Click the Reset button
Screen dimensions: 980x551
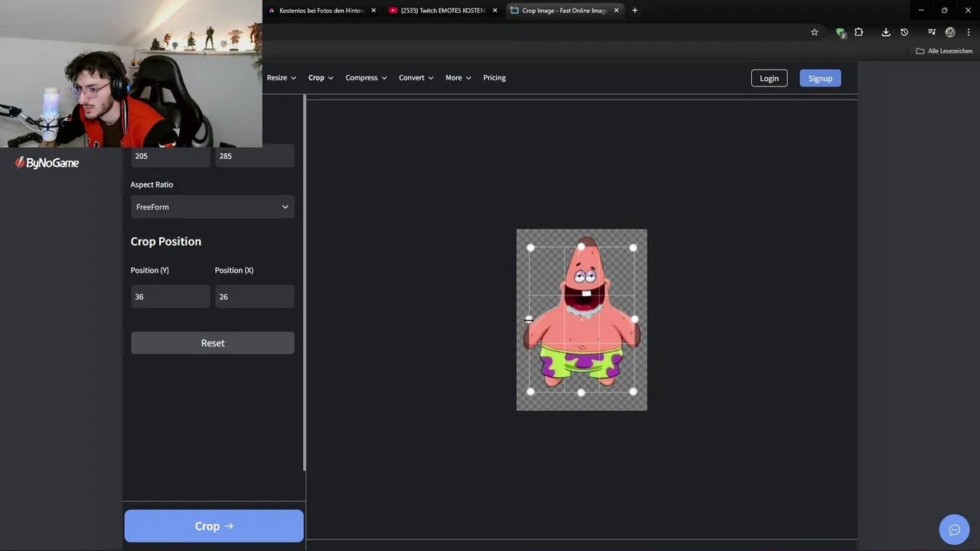[x=213, y=343]
